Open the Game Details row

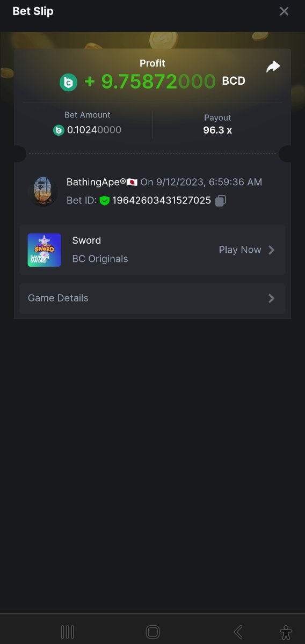(152, 298)
